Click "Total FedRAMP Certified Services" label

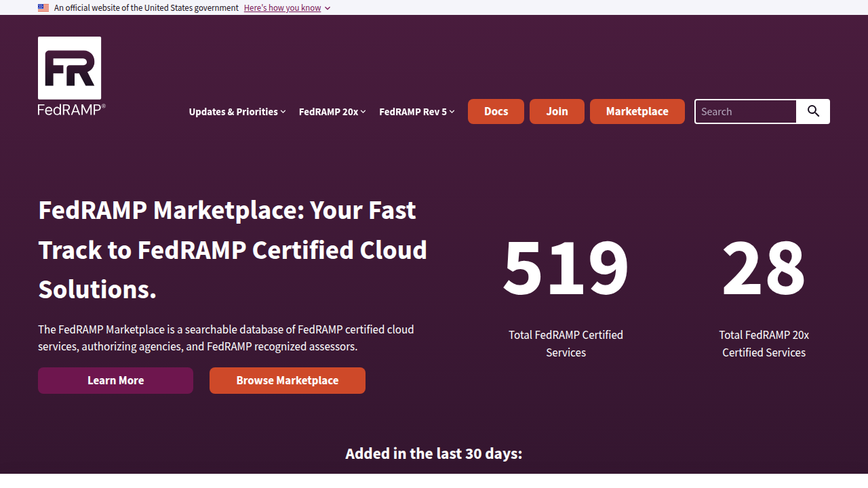pyautogui.click(x=566, y=344)
